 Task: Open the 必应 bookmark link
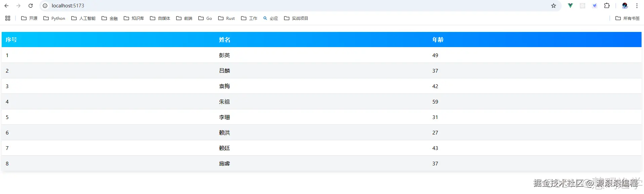point(271,18)
